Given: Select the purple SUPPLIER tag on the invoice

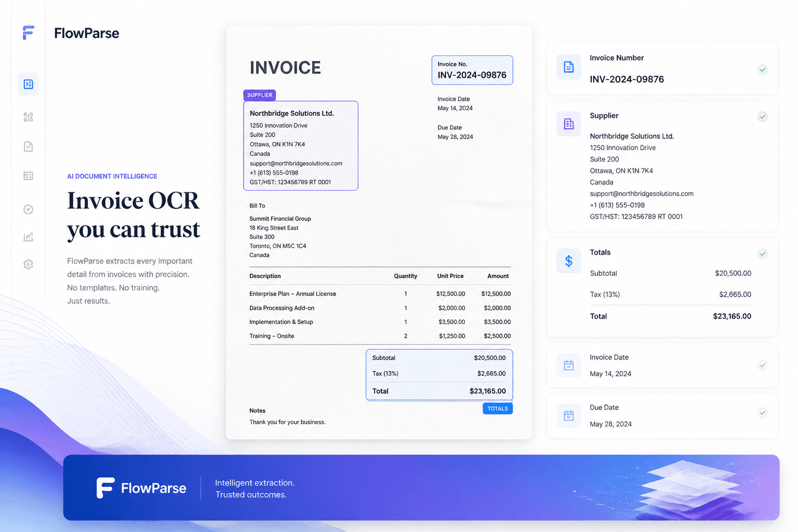Looking at the screenshot, I should 260,95.
